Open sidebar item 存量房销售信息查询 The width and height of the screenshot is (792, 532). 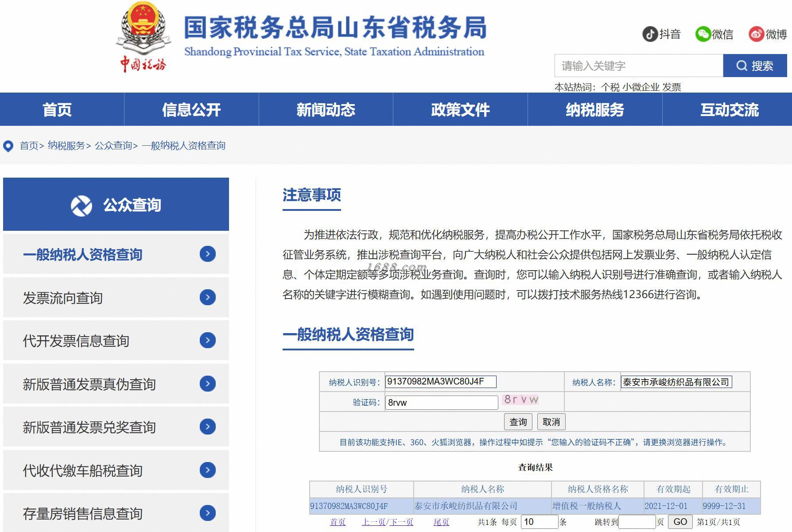pyautogui.click(x=116, y=513)
